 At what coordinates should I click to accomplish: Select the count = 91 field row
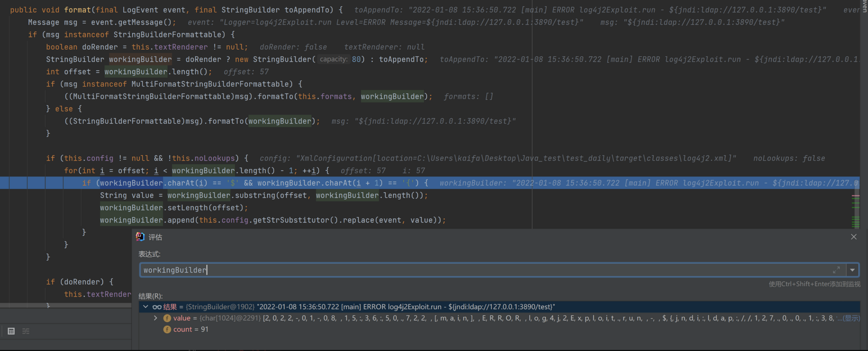tap(191, 330)
